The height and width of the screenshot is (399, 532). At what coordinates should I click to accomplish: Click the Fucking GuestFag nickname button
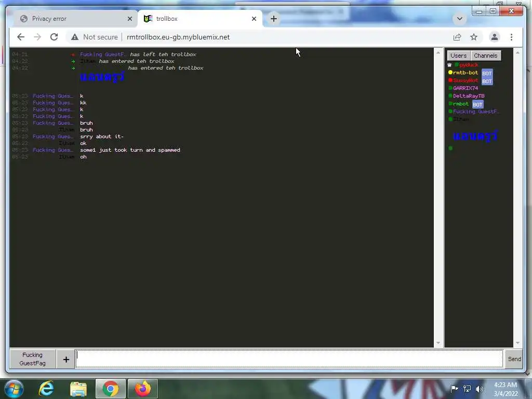tap(33, 359)
